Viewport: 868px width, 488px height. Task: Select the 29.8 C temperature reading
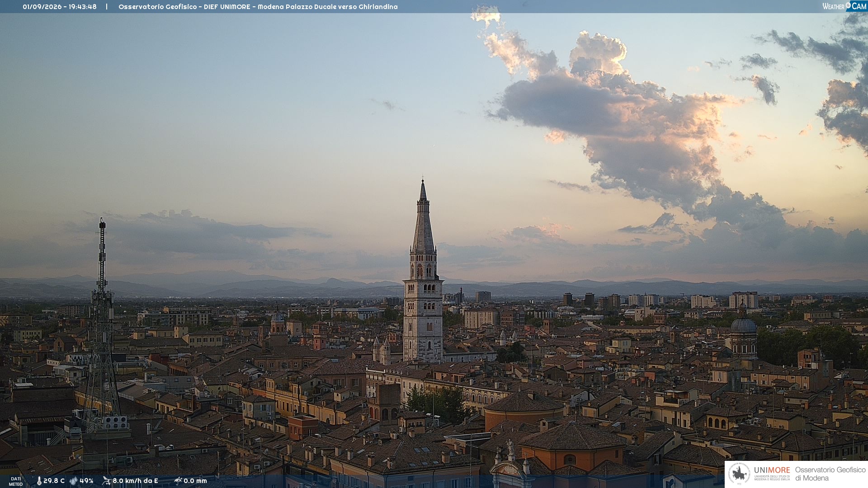pos(54,481)
